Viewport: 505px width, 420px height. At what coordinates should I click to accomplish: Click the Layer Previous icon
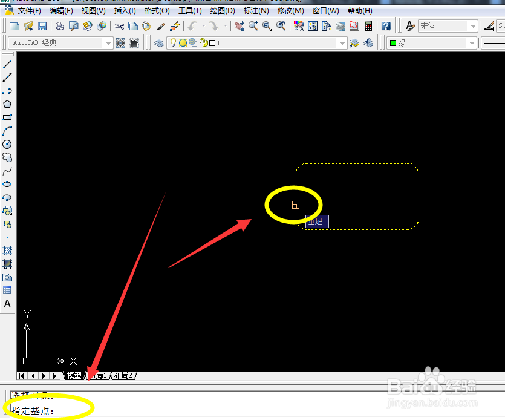pos(368,42)
